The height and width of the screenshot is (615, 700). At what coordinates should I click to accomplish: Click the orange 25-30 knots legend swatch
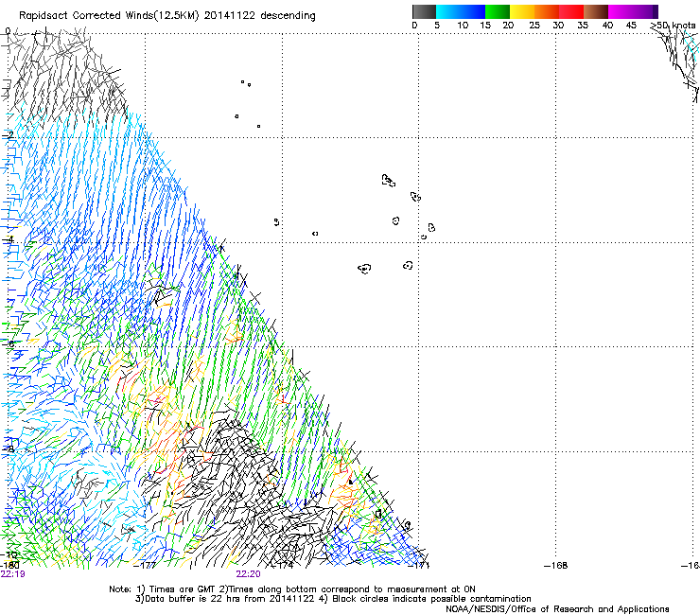(x=547, y=11)
